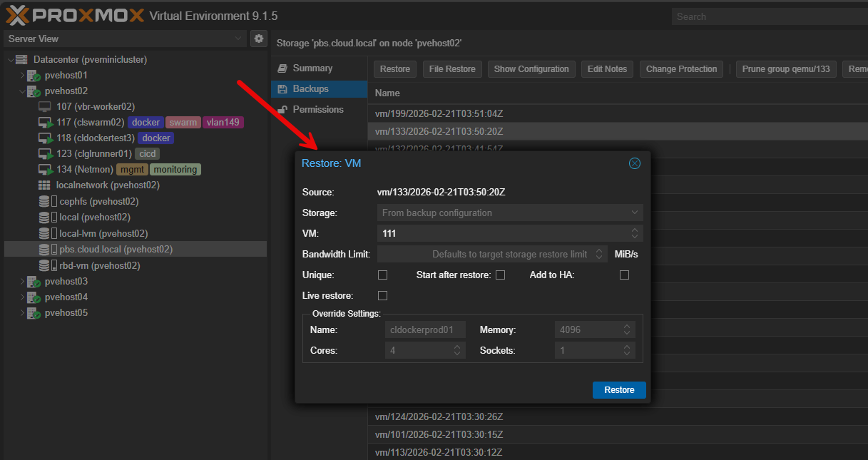This screenshot has width=868, height=460.
Task: Click the Proxmox logo
Action: [x=75, y=15]
